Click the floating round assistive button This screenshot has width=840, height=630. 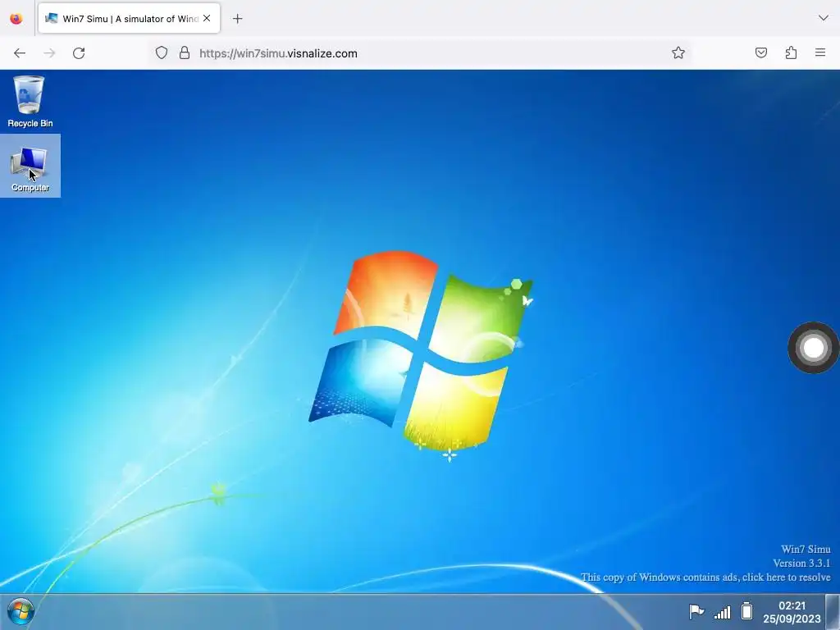pyautogui.click(x=813, y=348)
